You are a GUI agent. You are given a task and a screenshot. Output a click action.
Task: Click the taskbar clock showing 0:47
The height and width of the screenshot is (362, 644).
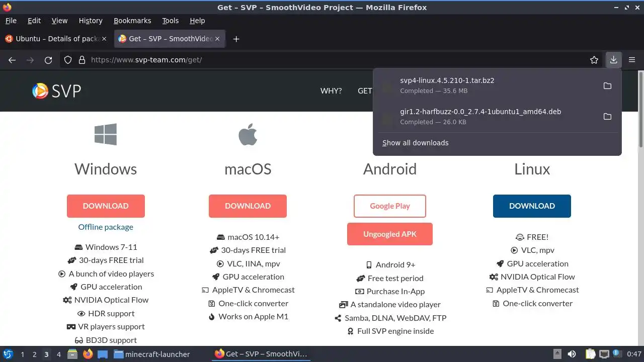634,354
